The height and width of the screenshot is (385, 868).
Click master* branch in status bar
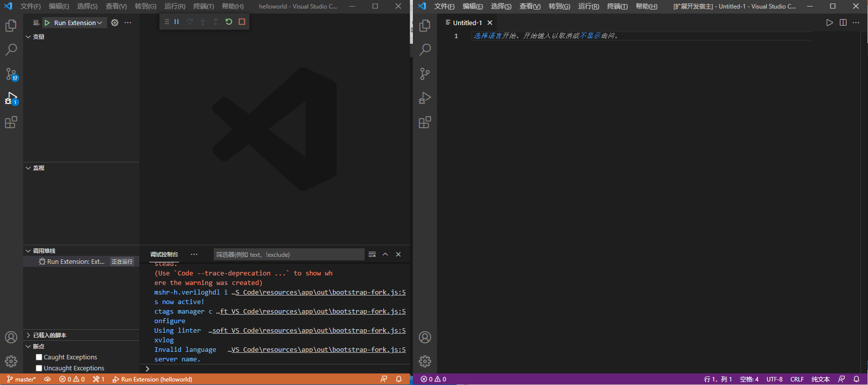click(21, 379)
